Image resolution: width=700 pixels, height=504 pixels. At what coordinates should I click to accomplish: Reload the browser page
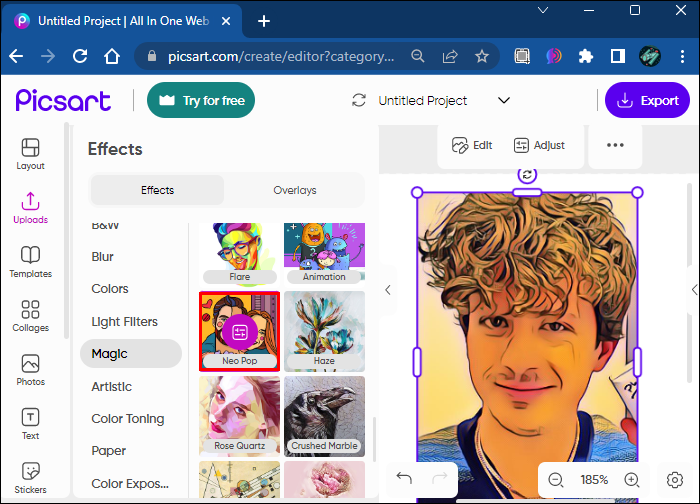pos(80,56)
